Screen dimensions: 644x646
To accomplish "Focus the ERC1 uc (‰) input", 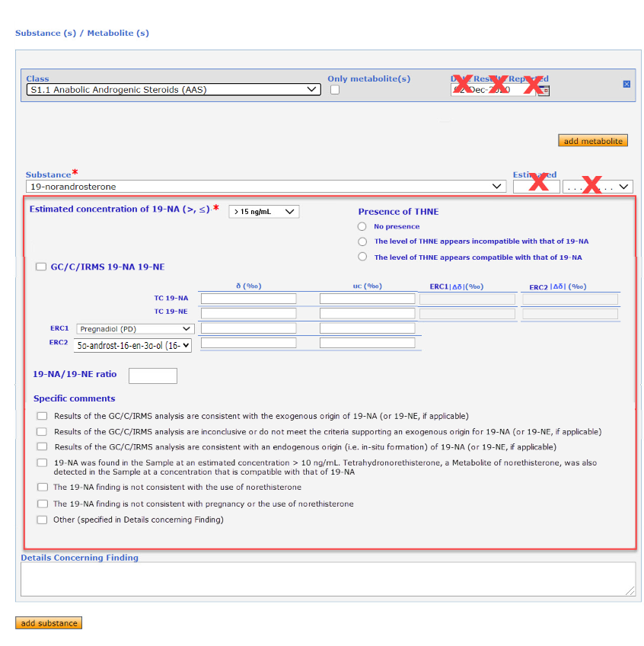I will pyautogui.click(x=367, y=328).
